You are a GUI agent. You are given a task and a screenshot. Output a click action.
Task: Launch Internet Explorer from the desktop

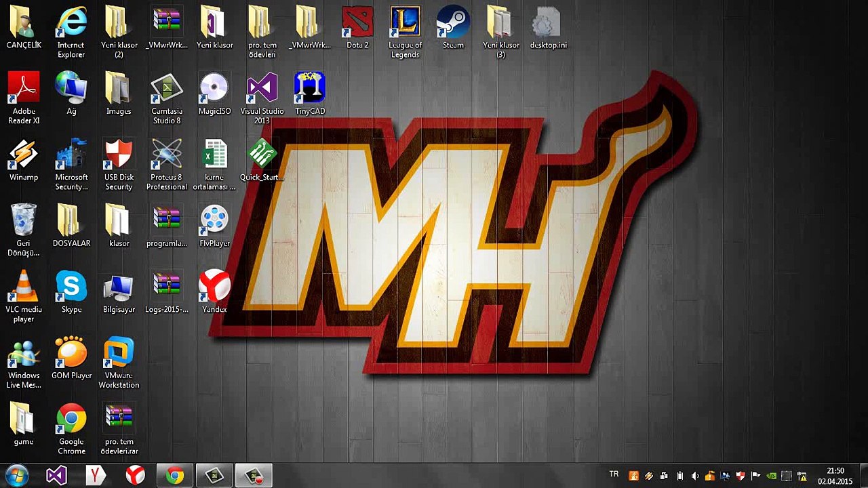click(x=71, y=33)
